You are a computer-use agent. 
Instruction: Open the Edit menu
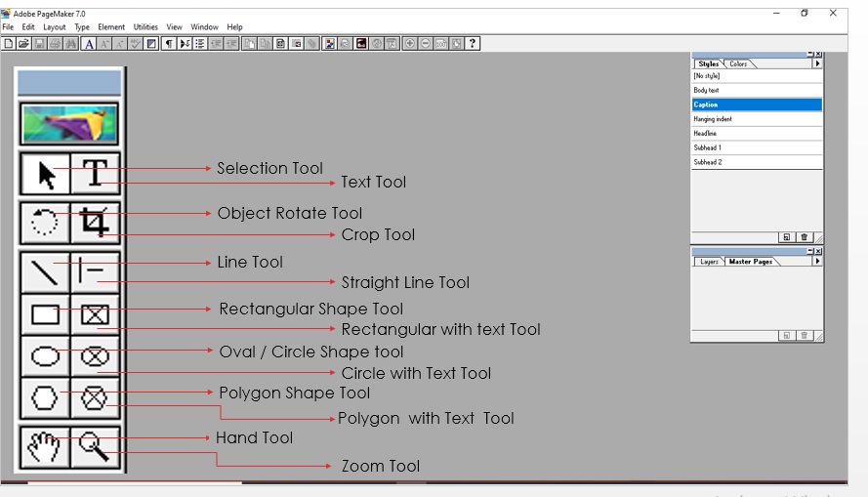[x=28, y=26]
